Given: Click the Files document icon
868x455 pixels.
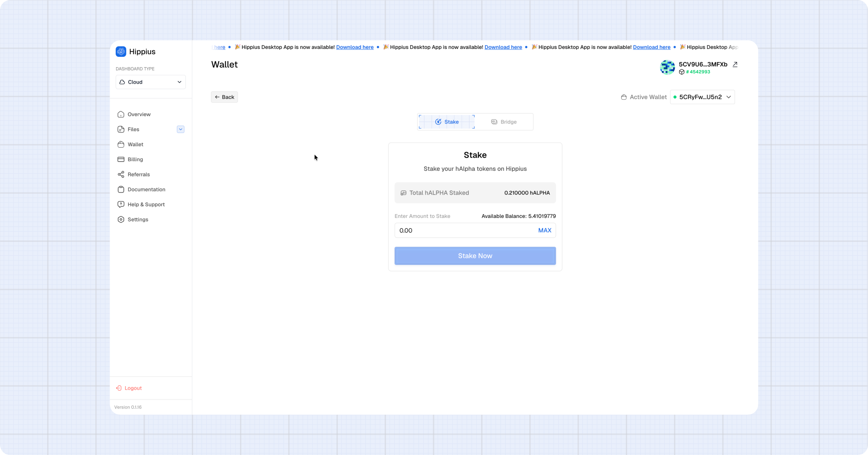Looking at the screenshot, I should click(121, 129).
